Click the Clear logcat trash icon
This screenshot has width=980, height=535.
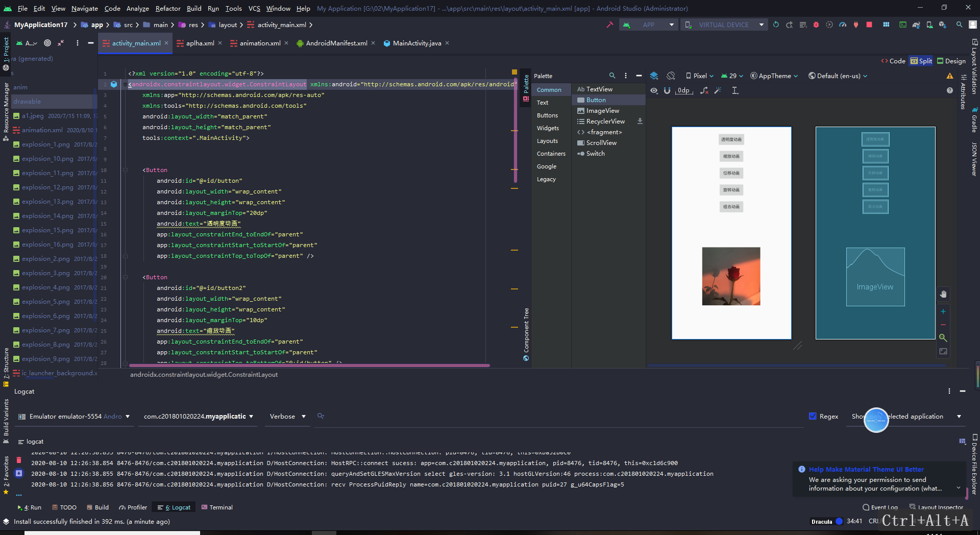[x=19, y=460]
